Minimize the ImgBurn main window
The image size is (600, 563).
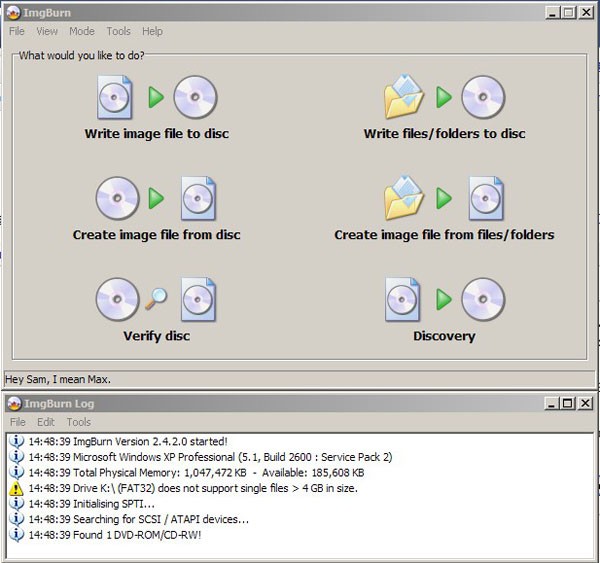(552, 13)
